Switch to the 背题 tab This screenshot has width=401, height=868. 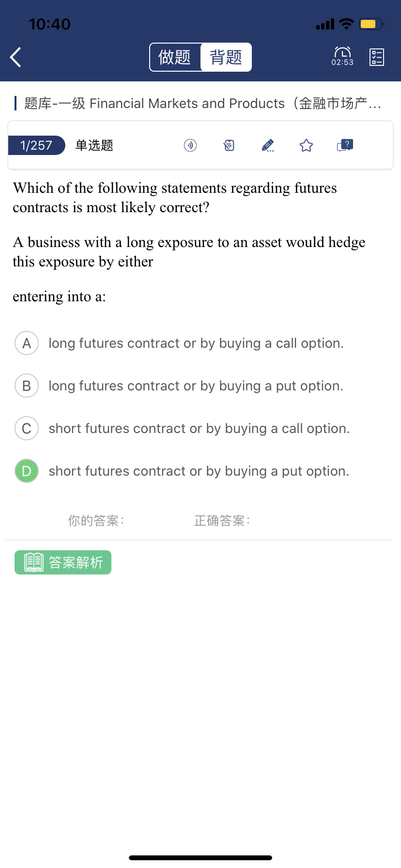point(226,57)
